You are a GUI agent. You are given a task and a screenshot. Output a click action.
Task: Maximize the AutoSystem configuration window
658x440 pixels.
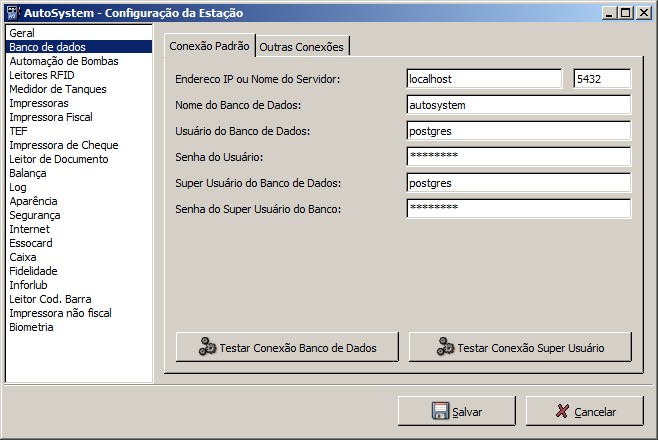coord(625,13)
